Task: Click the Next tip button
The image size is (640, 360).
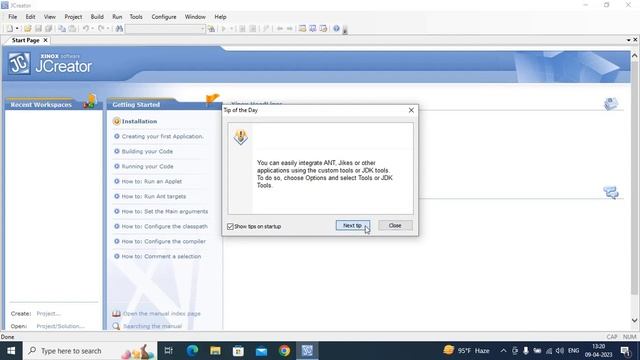Action: [x=353, y=225]
